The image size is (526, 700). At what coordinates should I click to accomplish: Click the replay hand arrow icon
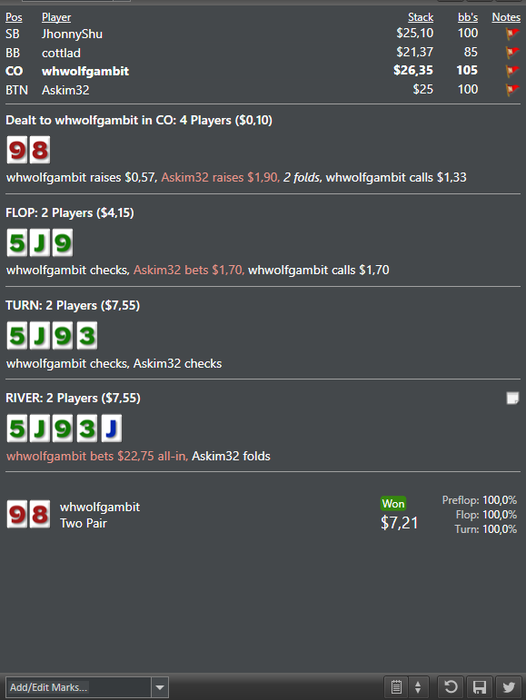(450, 687)
